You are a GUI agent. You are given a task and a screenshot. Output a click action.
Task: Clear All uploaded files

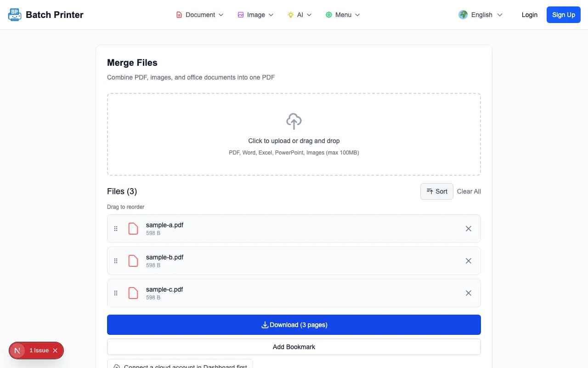click(x=469, y=191)
